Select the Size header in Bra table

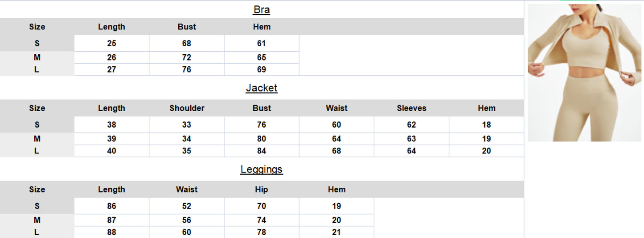37,27
